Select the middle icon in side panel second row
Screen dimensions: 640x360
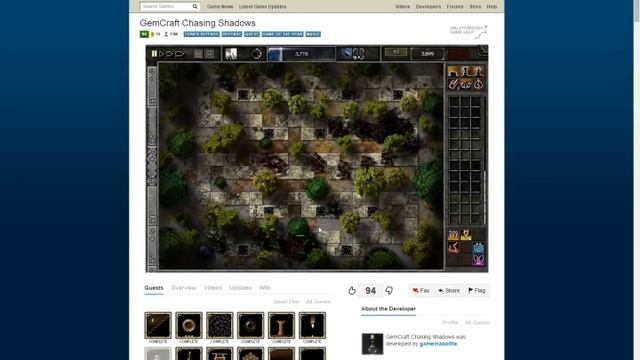466,84
